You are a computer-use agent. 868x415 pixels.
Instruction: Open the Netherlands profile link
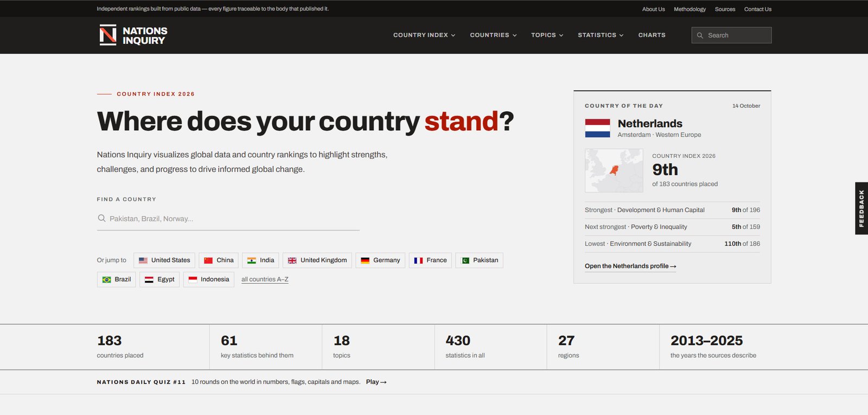630,266
